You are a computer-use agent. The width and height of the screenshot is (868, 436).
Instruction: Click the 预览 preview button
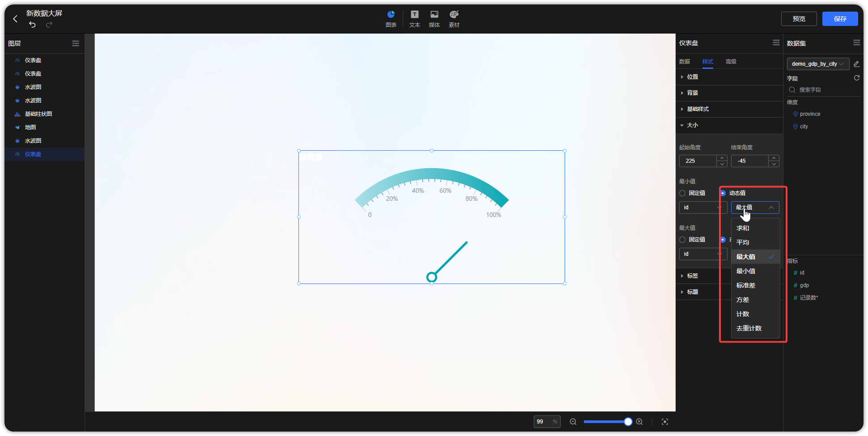(799, 19)
